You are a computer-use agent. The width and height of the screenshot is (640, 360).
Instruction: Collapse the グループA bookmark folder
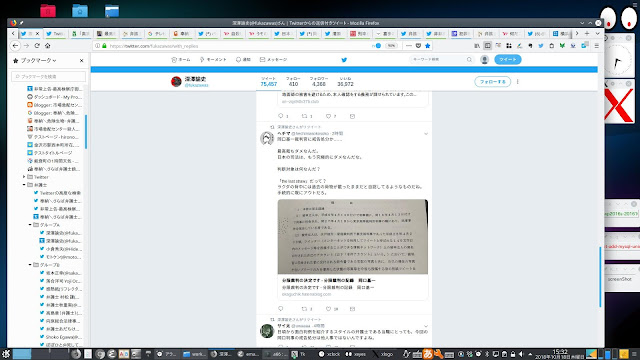pyautogui.click(x=30, y=225)
